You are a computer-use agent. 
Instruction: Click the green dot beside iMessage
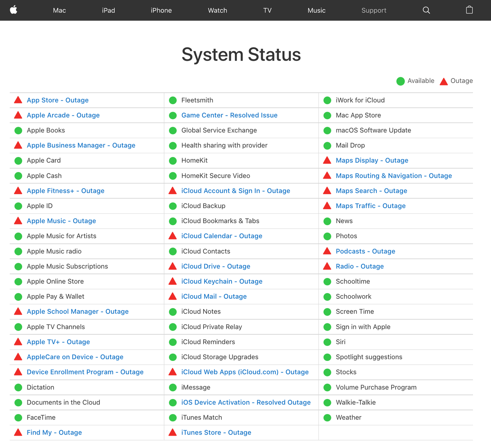coord(173,388)
